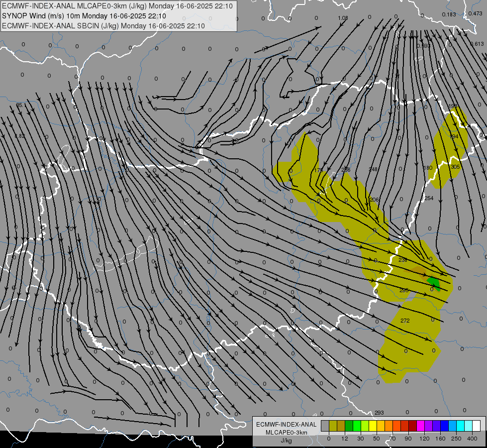Click the legend tick label 30
Screen dimensions: 487x448
pos(360,439)
